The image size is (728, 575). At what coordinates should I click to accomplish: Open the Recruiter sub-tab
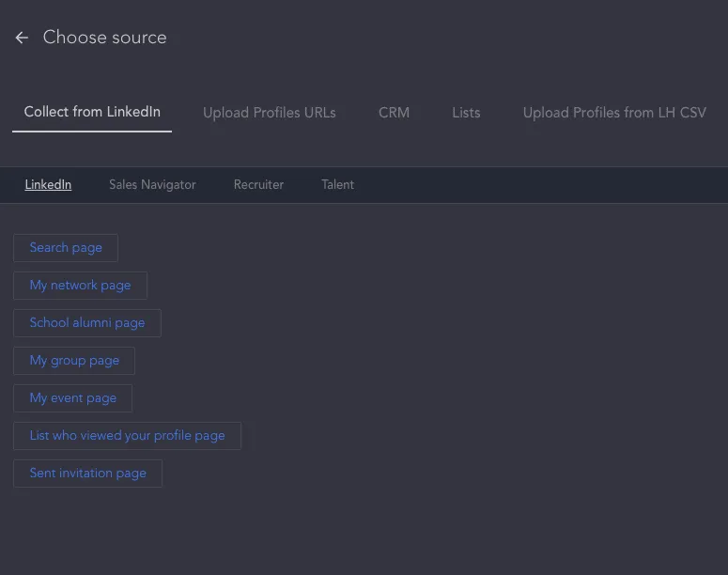click(258, 184)
